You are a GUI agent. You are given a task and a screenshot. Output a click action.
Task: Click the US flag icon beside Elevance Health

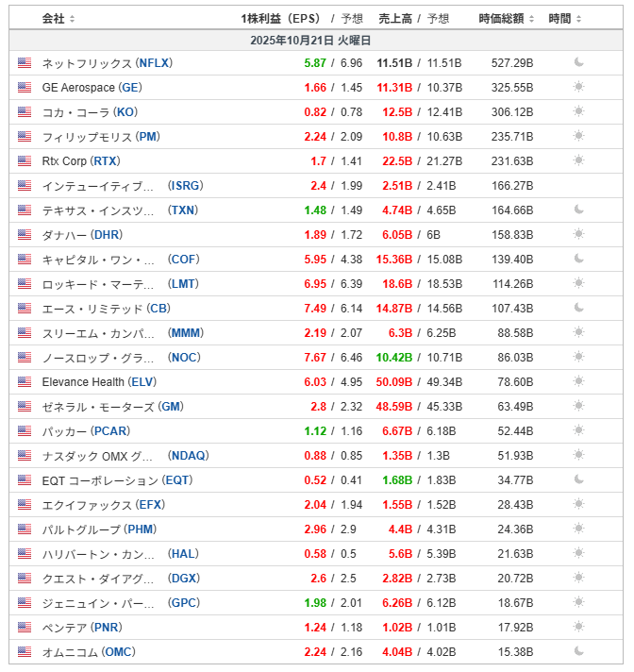pyautogui.click(x=25, y=382)
